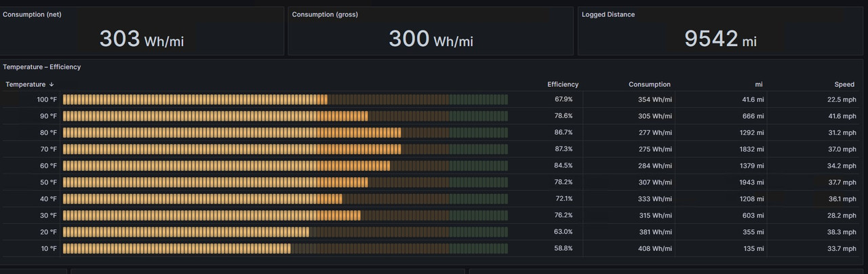Image resolution: width=868 pixels, height=274 pixels.
Task: Click the 1943 mi distance cell
Action: coord(751,182)
